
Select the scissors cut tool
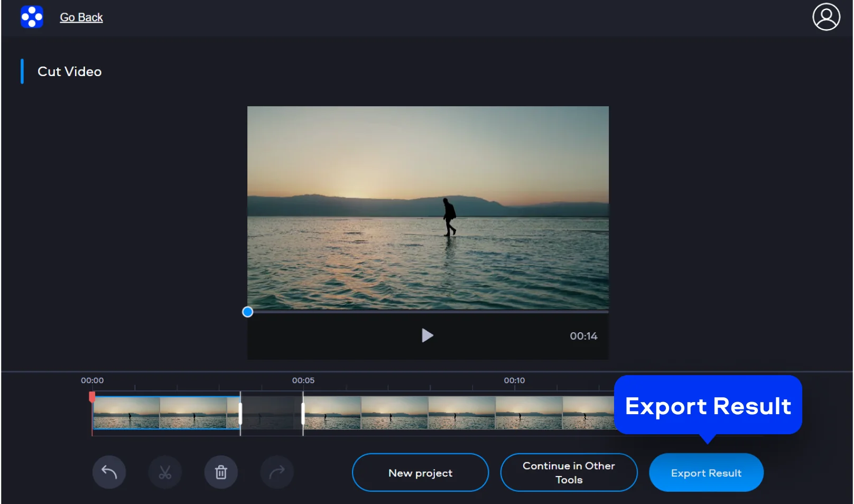(165, 472)
